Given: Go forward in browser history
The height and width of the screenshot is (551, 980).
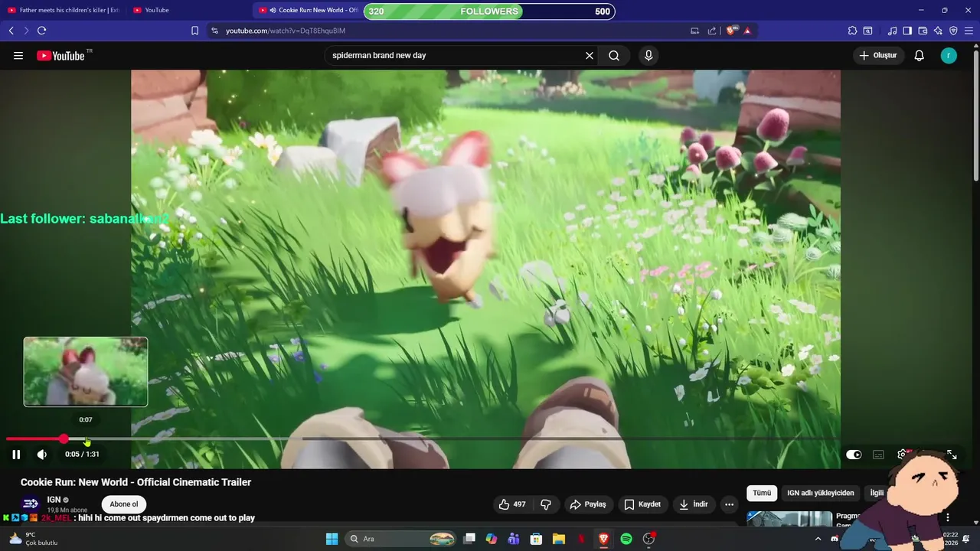Looking at the screenshot, I should [26, 31].
